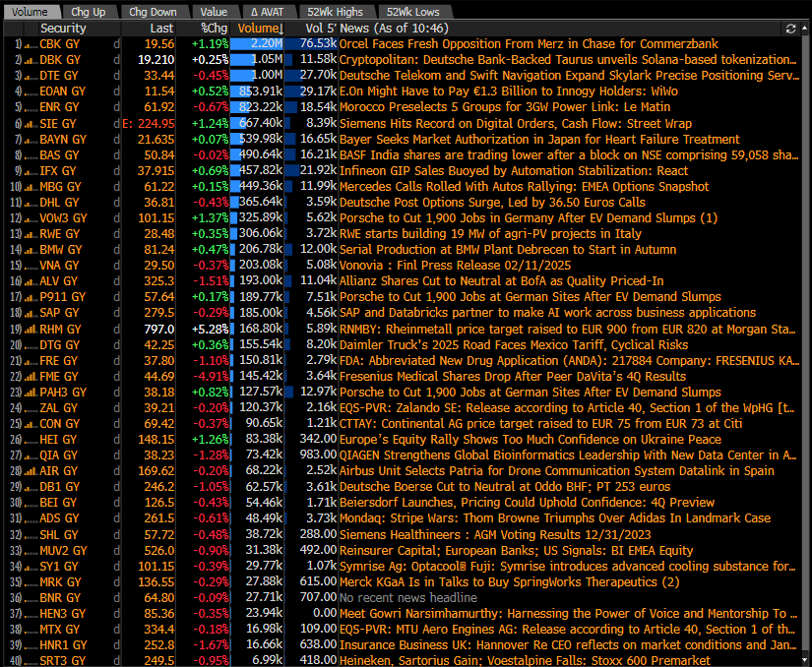Open the mini chart icon for RWE GY
This screenshot has width=812, height=667.
[x=31, y=234]
